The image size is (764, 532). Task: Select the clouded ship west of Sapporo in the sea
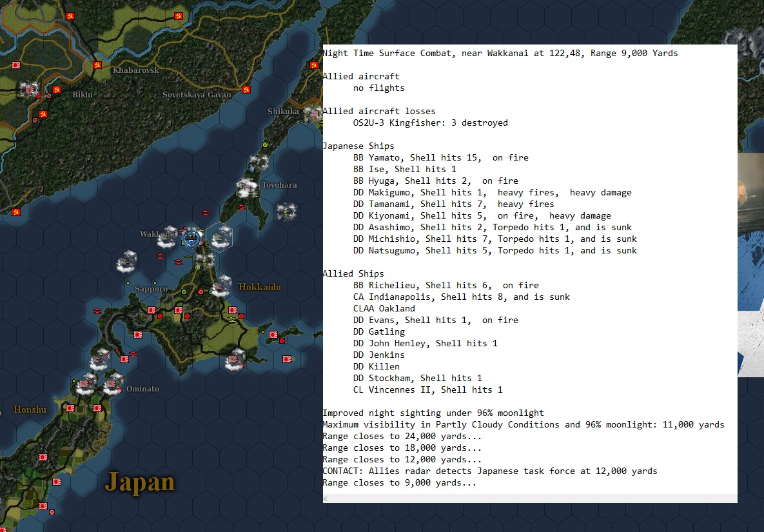click(x=127, y=262)
